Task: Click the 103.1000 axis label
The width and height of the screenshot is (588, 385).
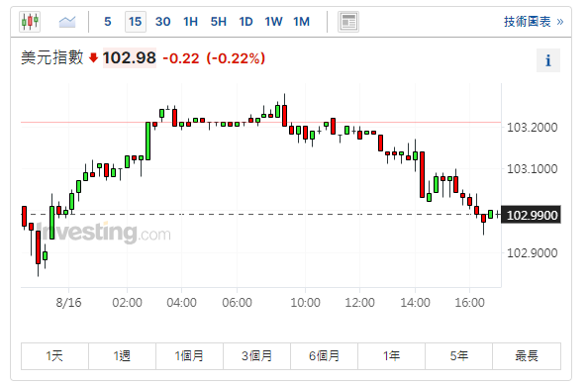Action: click(532, 169)
